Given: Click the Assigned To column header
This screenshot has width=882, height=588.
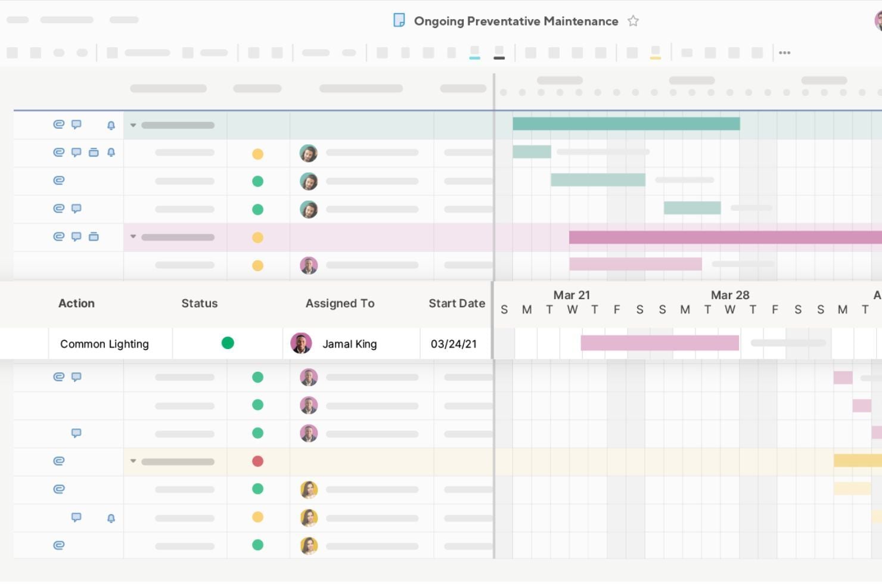Looking at the screenshot, I should (340, 303).
